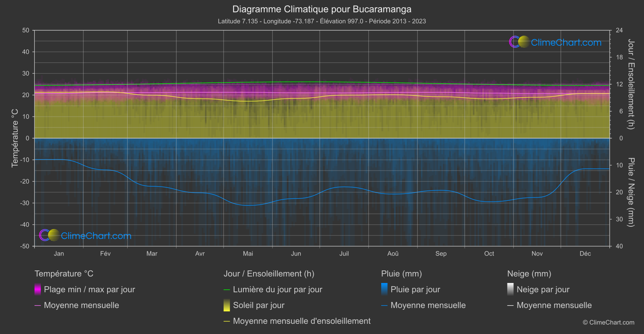Click the 'Sep' month label on x-axis

(441, 253)
